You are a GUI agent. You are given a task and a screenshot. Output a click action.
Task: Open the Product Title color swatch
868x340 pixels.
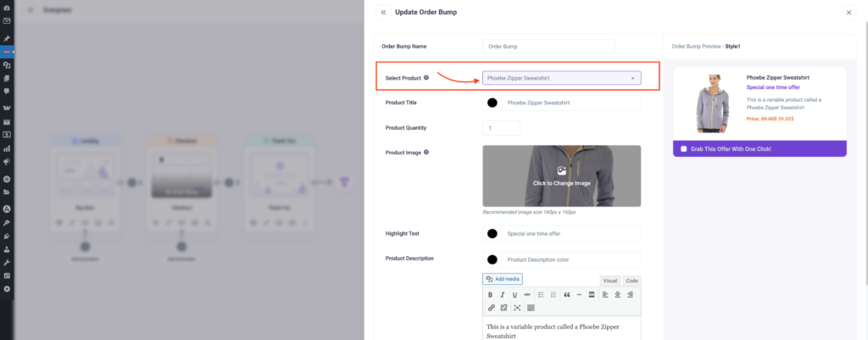(x=492, y=103)
